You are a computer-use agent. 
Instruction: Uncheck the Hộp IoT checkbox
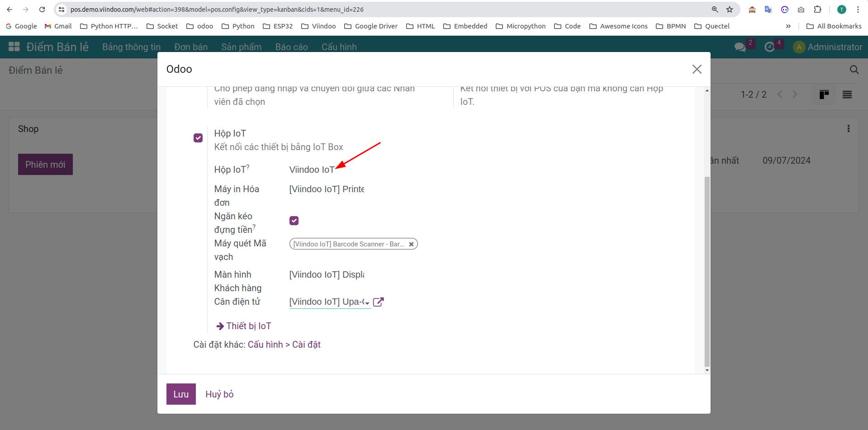(198, 138)
